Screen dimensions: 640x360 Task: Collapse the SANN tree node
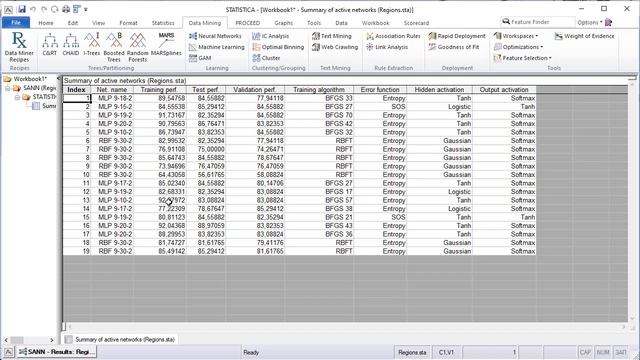tap(7, 88)
